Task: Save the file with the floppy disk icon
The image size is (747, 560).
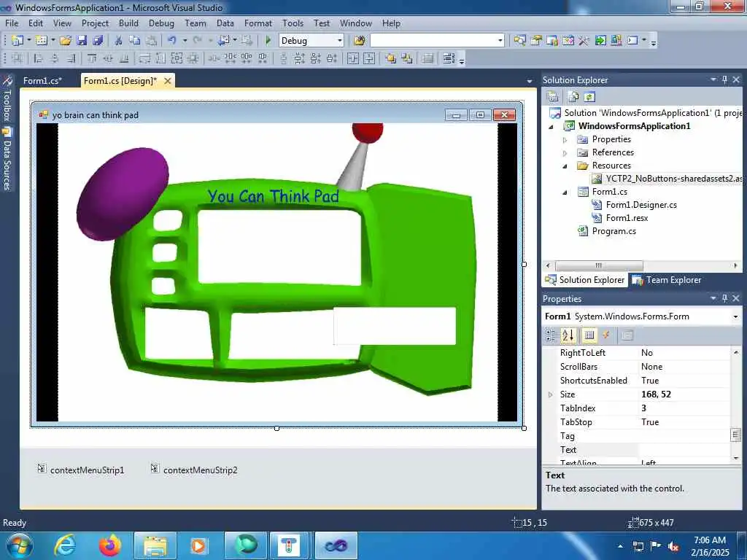Action: point(82,41)
